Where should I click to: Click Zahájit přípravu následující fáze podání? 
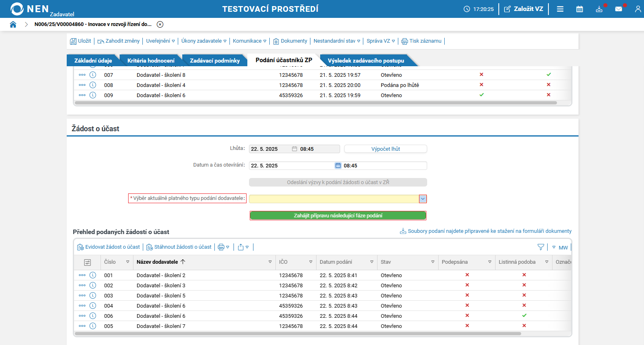[x=338, y=216]
